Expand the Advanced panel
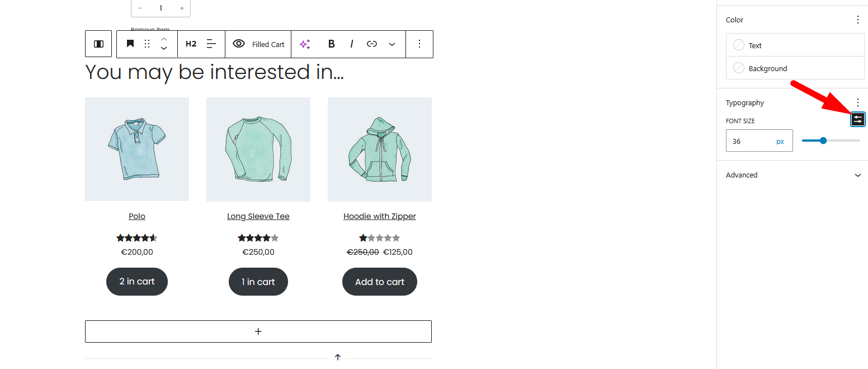This screenshot has height=369, width=868. pyautogui.click(x=857, y=175)
